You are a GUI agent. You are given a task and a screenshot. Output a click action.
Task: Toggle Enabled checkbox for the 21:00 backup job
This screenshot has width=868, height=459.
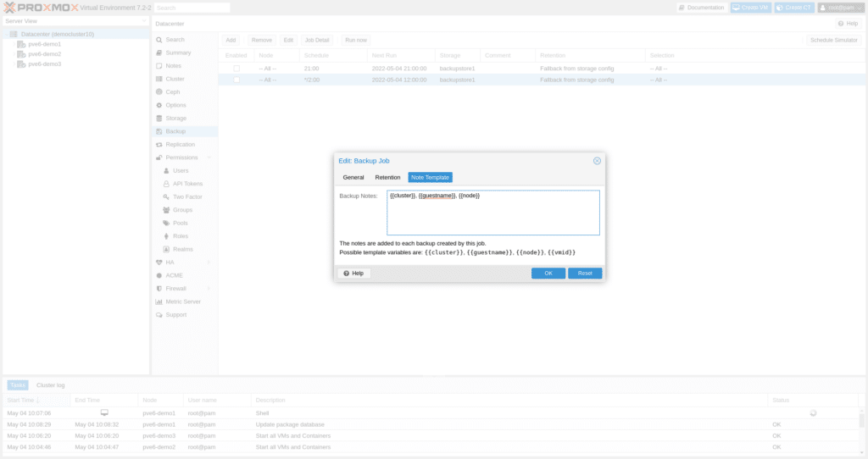[x=236, y=69]
